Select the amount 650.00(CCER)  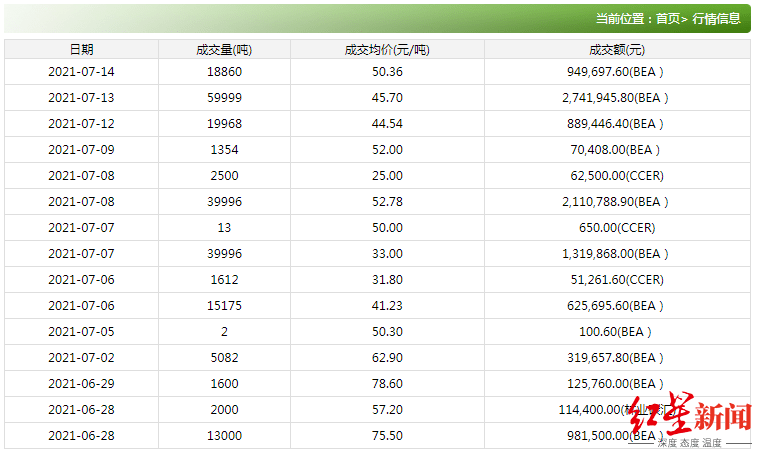[617, 228]
